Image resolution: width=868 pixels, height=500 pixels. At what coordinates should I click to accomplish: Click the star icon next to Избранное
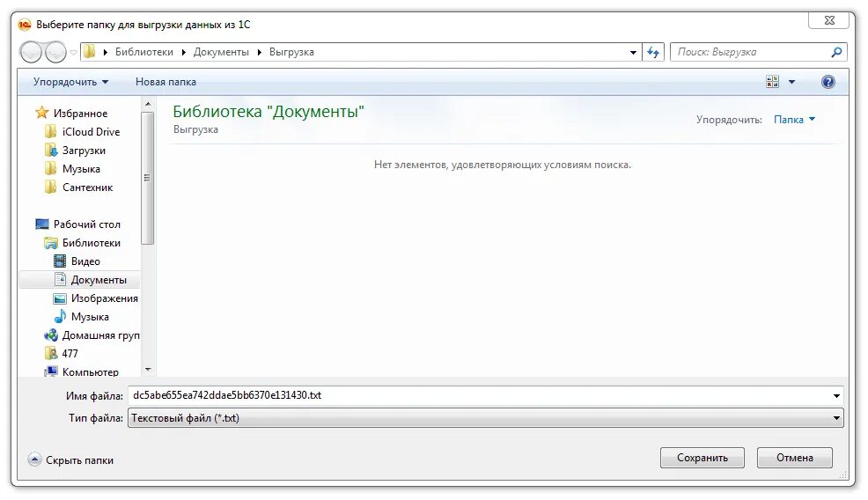[42, 113]
